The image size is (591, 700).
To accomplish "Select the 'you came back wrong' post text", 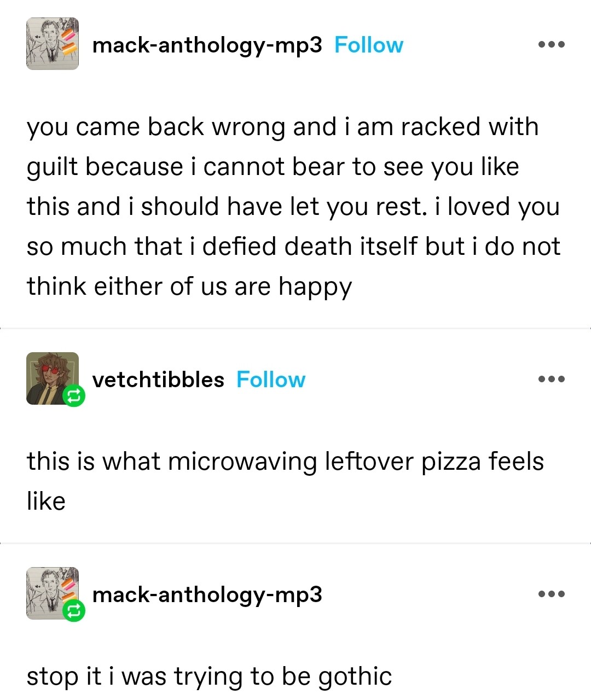I will [294, 207].
